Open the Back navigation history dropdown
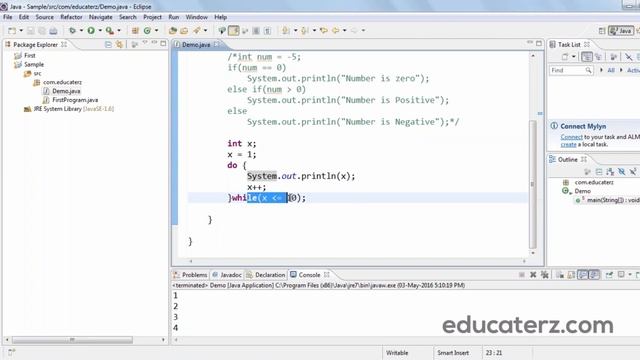Image resolution: width=640 pixels, height=360 pixels. tap(344, 31)
